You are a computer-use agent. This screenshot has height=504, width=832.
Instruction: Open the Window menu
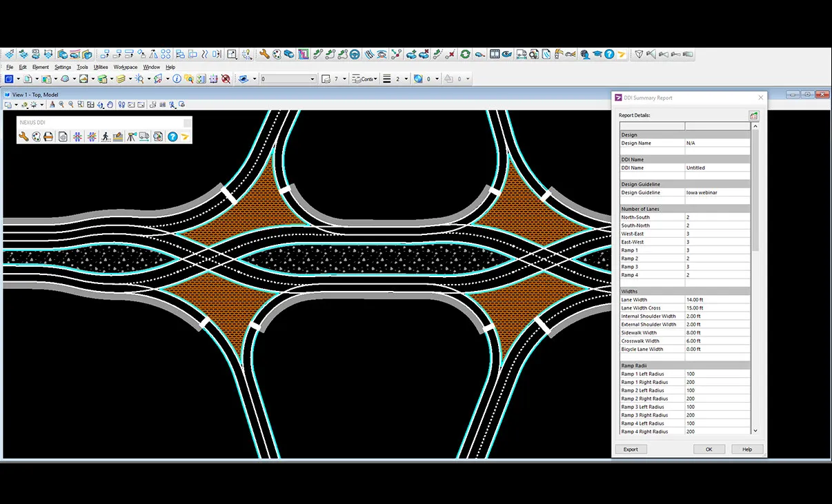152,67
